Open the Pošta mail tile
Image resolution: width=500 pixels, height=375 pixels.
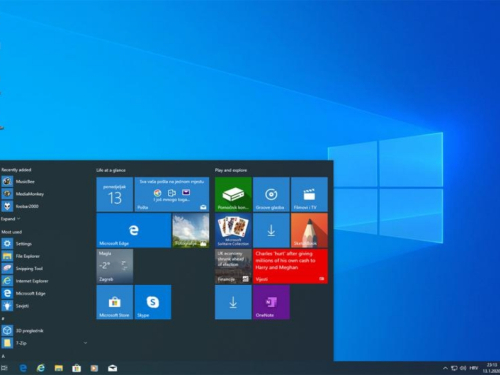pyautogui.click(x=172, y=194)
